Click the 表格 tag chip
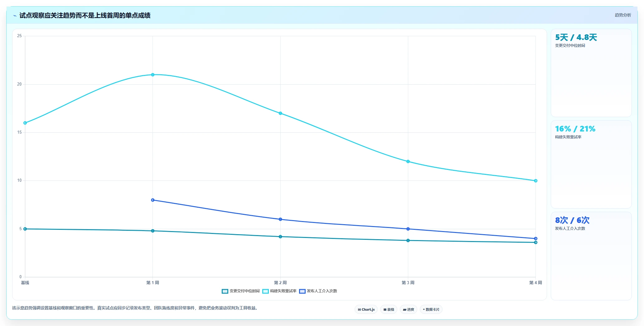 389,309
